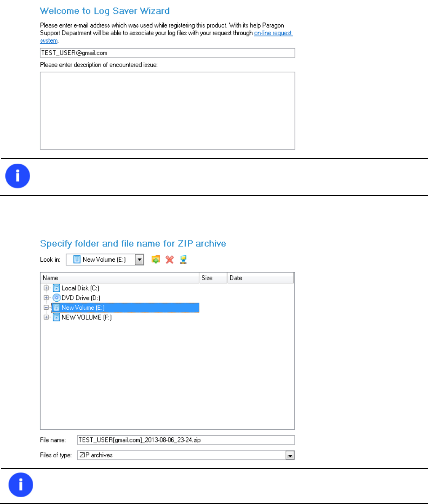428x504 pixels.
Task: Click the create new folder icon
Action: tap(156, 260)
